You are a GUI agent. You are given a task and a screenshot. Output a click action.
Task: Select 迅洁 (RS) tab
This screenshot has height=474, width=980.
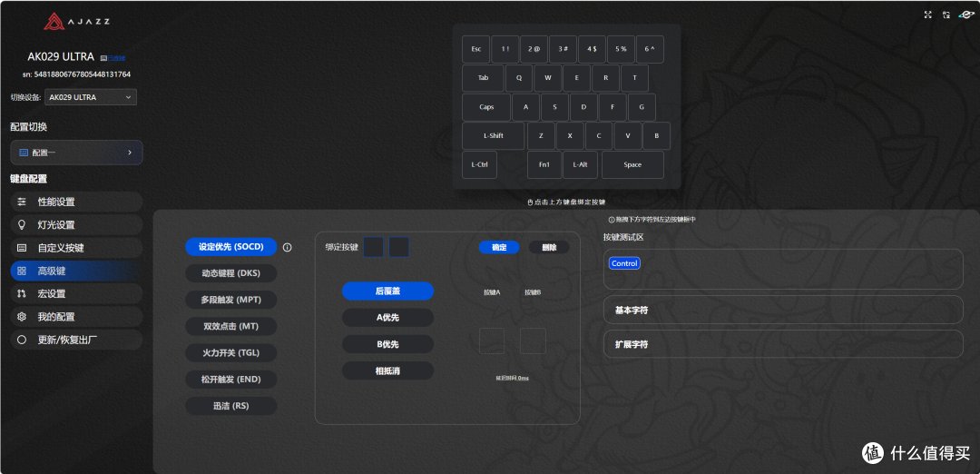pos(230,406)
